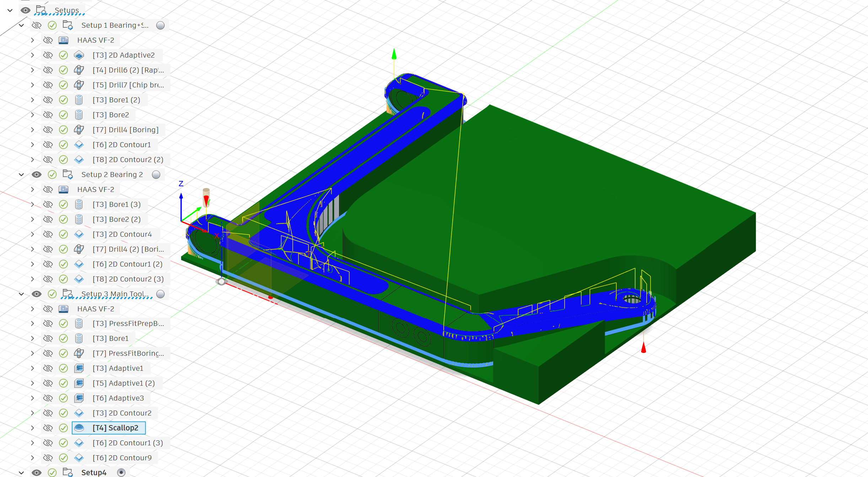Click the Bore2 operation cylinder icon
The image size is (868, 477).
point(79,115)
